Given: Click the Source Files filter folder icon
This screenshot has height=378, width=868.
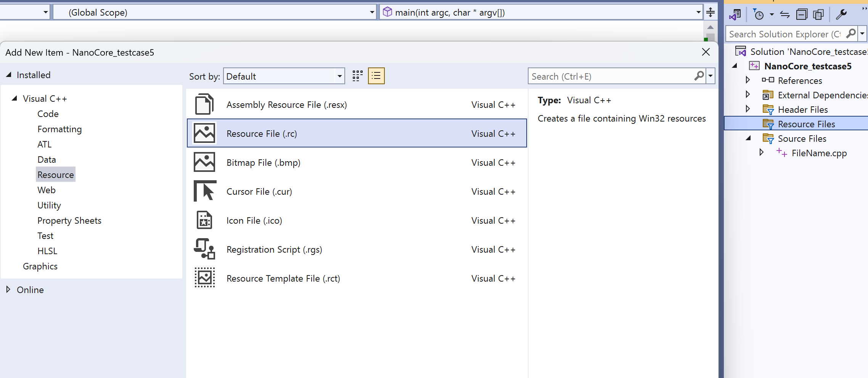Looking at the screenshot, I should point(768,138).
